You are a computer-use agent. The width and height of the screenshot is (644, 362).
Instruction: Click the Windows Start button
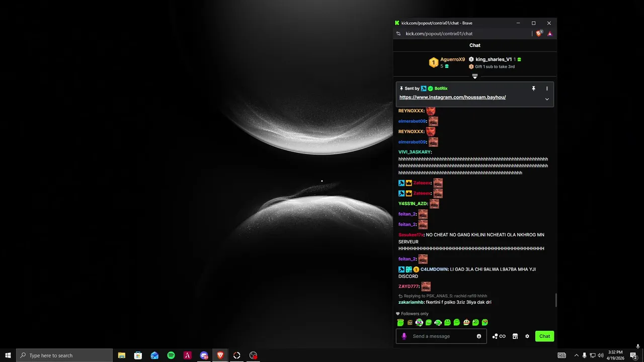pyautogui.click(x=8, y=355)
